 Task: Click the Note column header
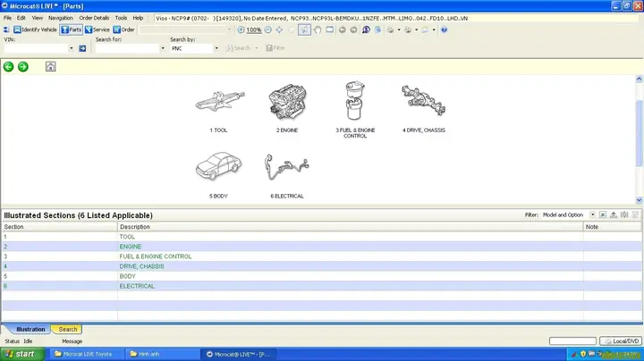click(x=612, y=227)
